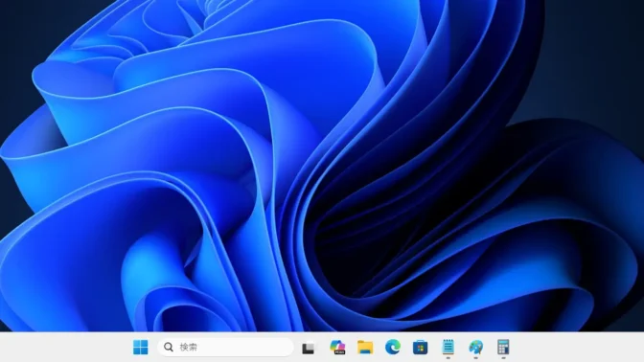Image resolution: width=644 pixels, height=362 pixels.
Task: Switch to the Calculator app
Action: (x=503, y=348)
